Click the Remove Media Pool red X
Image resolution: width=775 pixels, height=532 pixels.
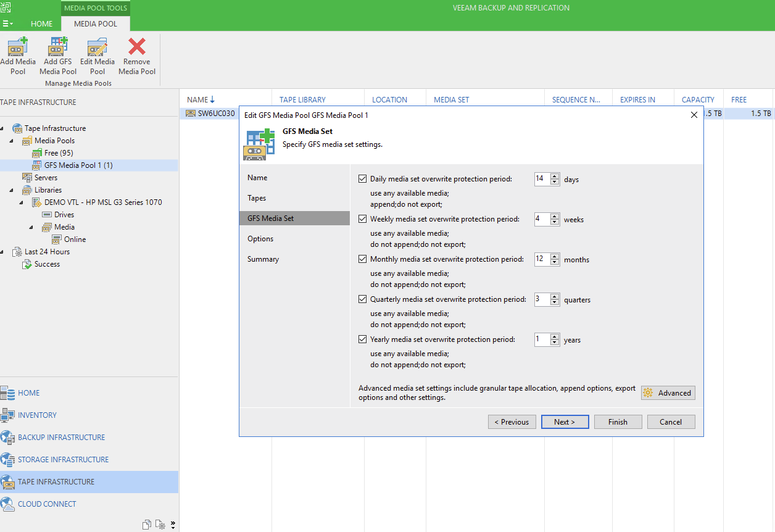pos(137,47)
